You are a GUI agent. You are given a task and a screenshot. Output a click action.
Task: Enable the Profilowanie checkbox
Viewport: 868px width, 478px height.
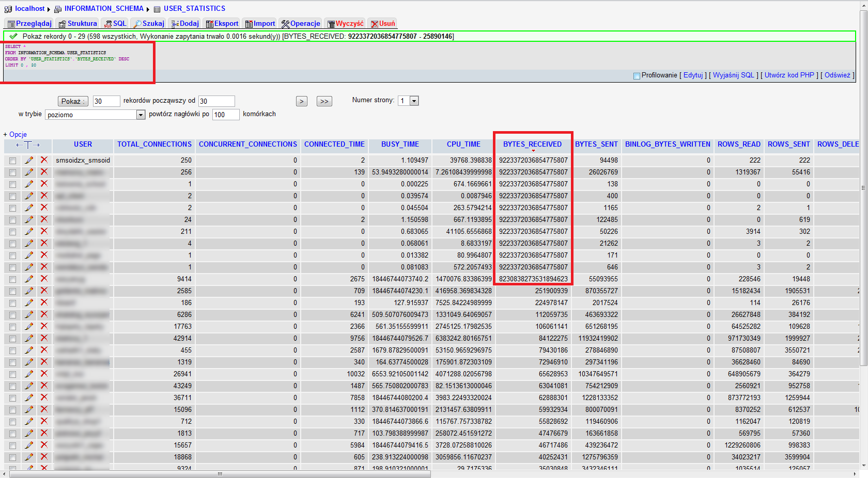637,76
